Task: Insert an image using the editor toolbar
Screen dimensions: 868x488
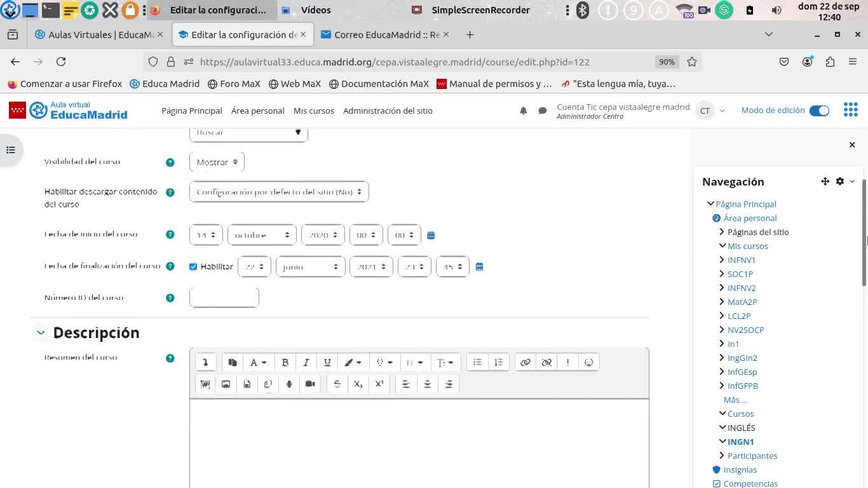Action: pyautogui.click(x=226, y=384)
